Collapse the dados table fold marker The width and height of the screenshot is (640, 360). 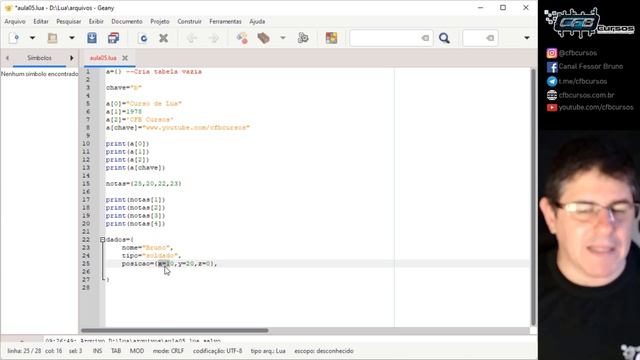click(102, 240)
